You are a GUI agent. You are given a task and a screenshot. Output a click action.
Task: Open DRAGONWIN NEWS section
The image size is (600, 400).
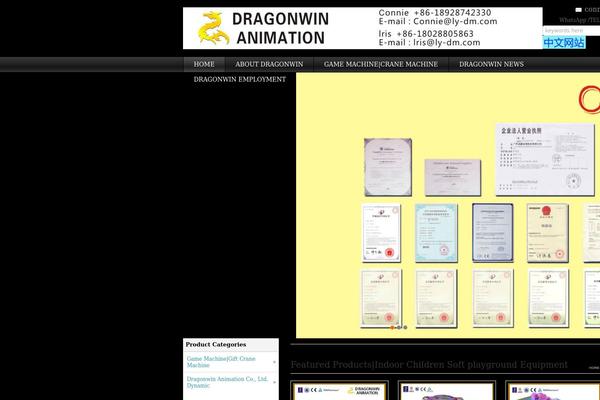(491, 64)
